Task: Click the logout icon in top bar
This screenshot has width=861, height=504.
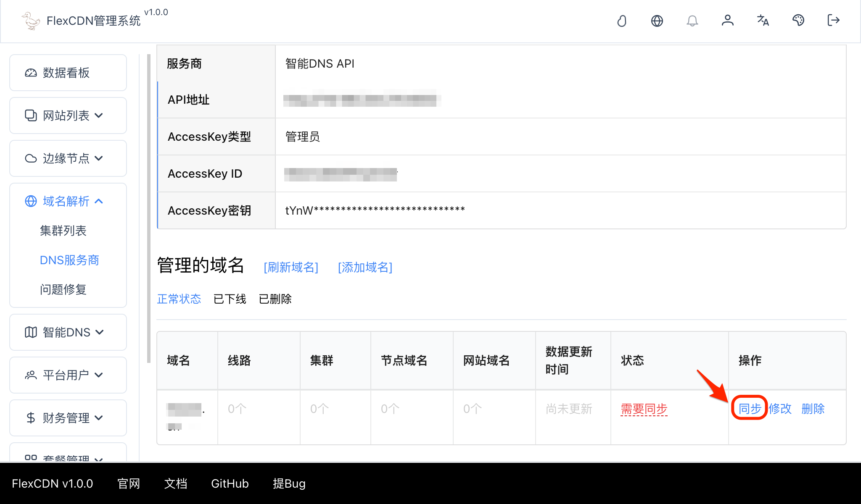Action: (x=833, y=21)
